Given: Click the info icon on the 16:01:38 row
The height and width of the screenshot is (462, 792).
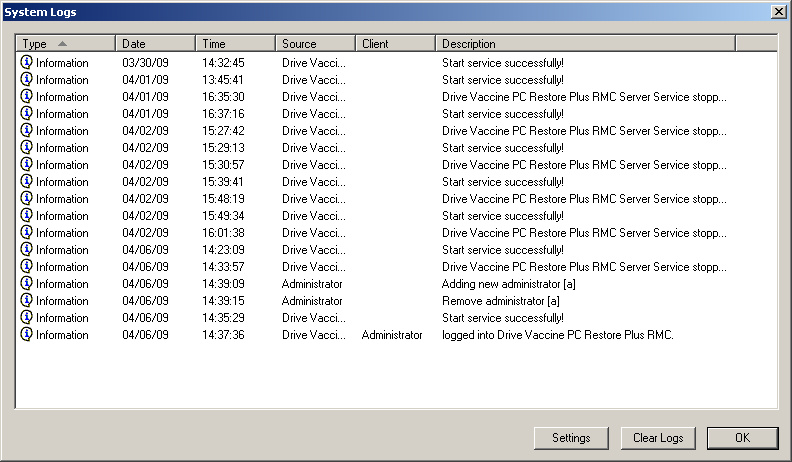Looking at the screenshot, I should pos(27,232).
